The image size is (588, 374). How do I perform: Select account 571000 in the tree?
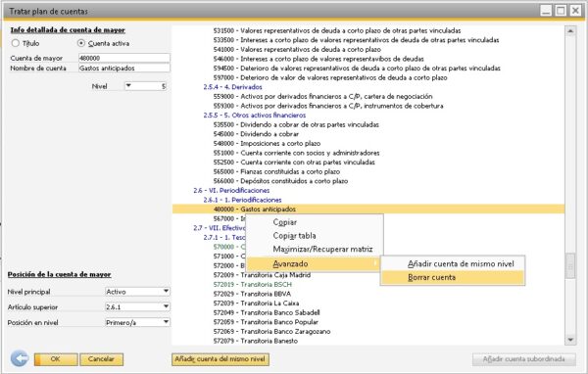[x=228, y=256]
